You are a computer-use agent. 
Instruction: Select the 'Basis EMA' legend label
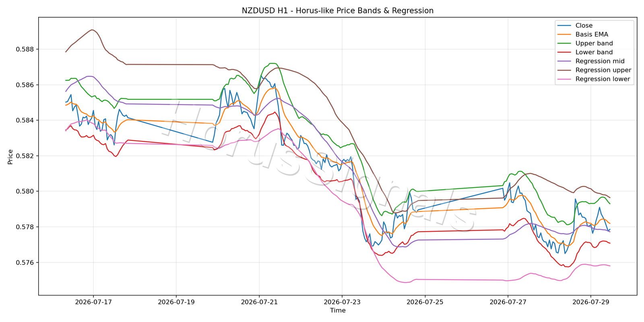(x=592, y=35)
